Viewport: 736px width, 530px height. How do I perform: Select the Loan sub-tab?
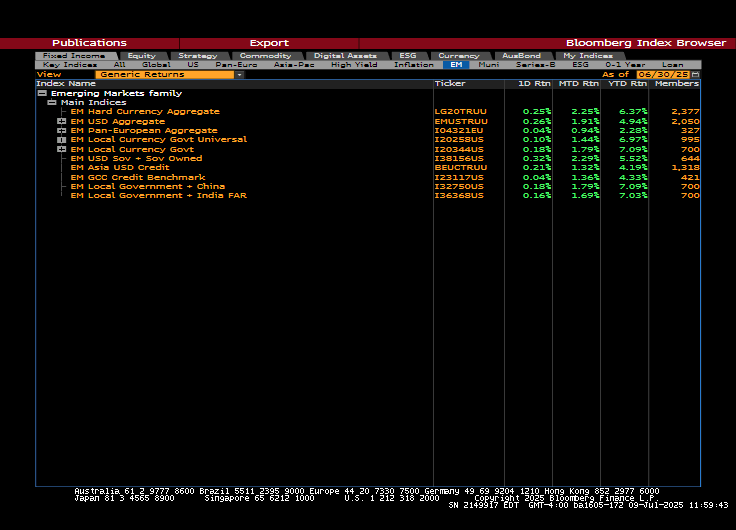[x=673, y=65]
